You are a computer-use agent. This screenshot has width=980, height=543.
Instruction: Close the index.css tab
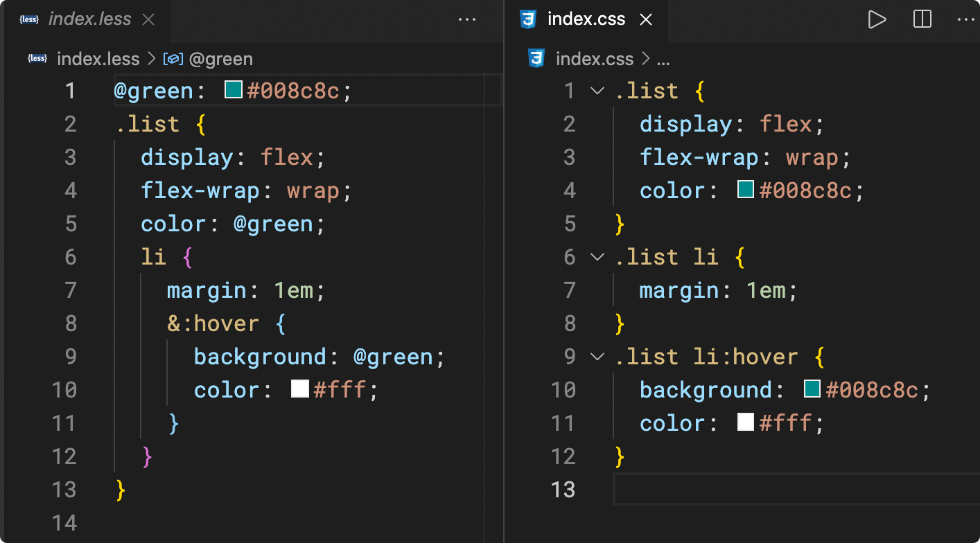tap(646, 19)
